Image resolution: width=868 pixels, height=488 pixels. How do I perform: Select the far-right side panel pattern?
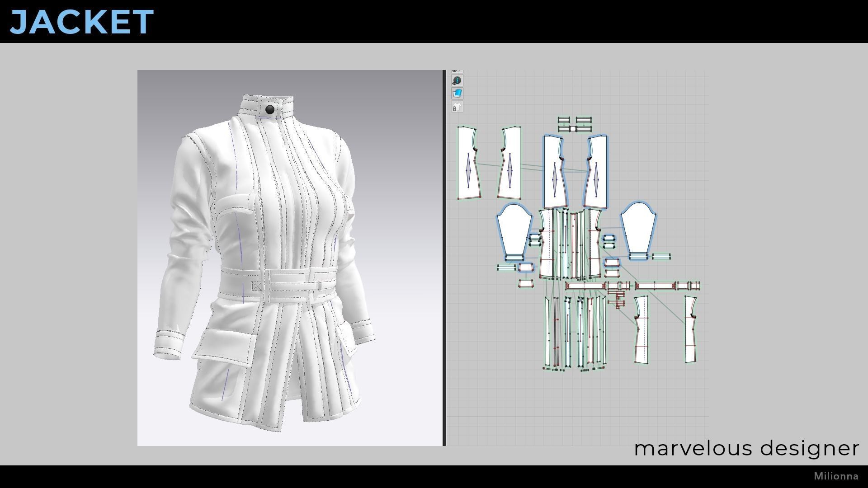pyautogui.click(x=689, y=329)
